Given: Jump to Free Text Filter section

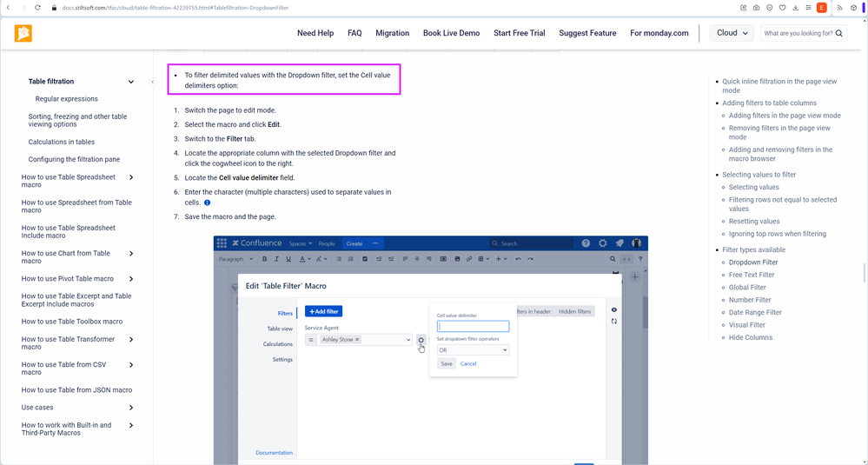Looking at the screenshot, I should (752, 276).
